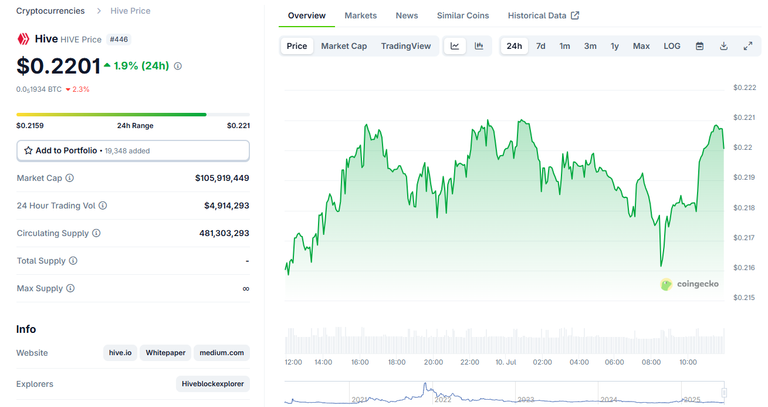This screenshot has width=768, height=407.
Task: Click the $4,914,293 trading volume value
Action: (x=227, y=206)
